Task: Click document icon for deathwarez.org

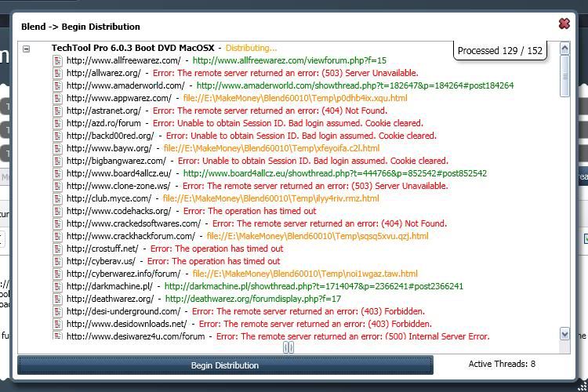Action: point(57,299)
